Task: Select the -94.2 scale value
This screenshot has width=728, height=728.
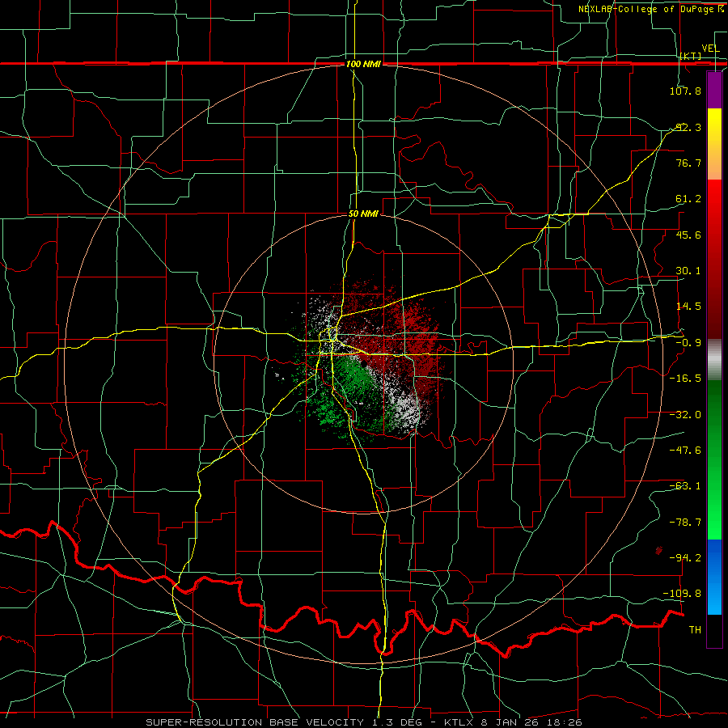Action: click(685, 558)
